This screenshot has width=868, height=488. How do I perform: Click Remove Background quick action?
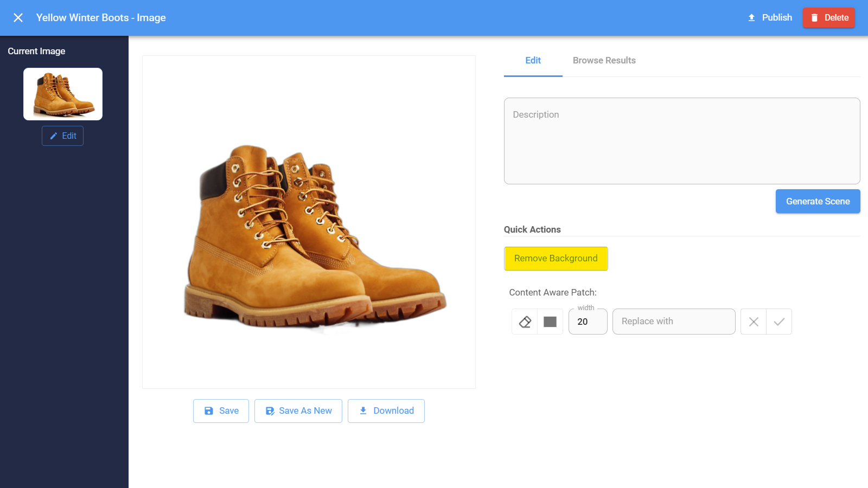pyautogui.click(x=556, y=258)
